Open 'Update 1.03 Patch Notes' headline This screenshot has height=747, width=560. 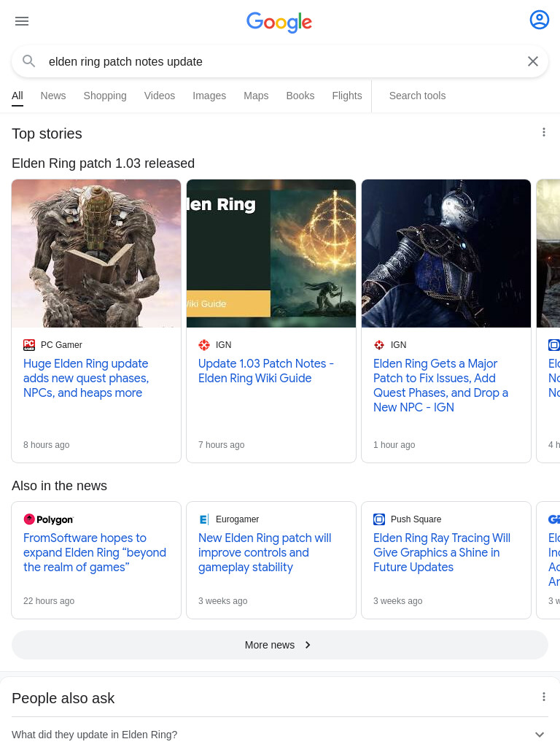click(265, 371)
